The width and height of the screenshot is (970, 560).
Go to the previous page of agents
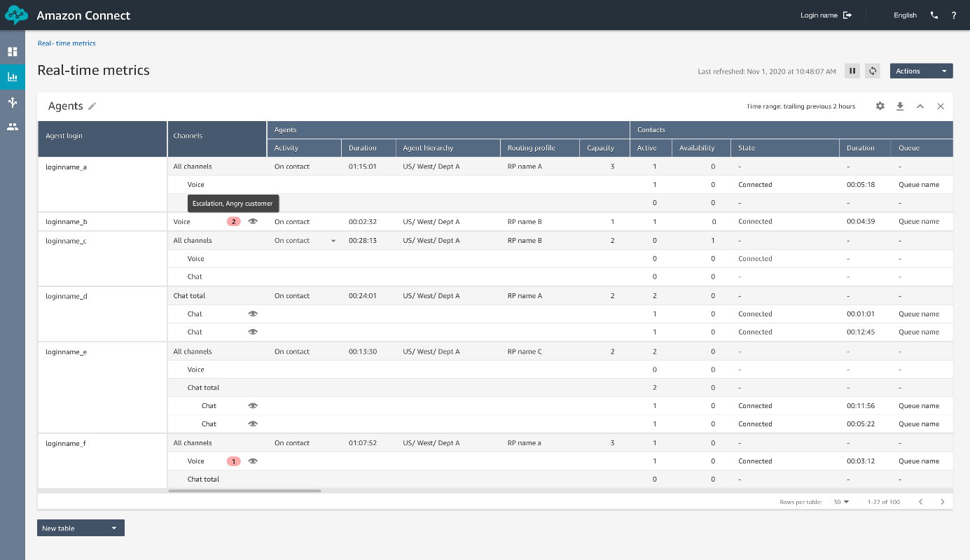tap(920, 502)
